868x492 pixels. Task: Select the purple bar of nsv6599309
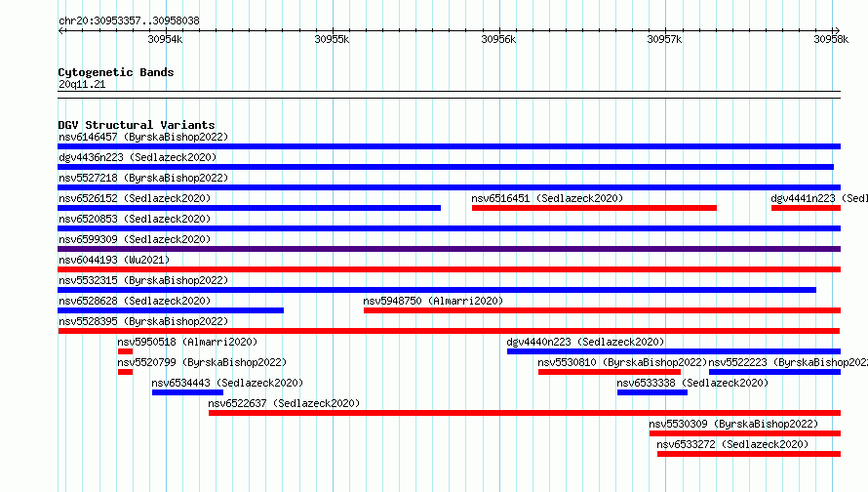click(x=449, y=249)
